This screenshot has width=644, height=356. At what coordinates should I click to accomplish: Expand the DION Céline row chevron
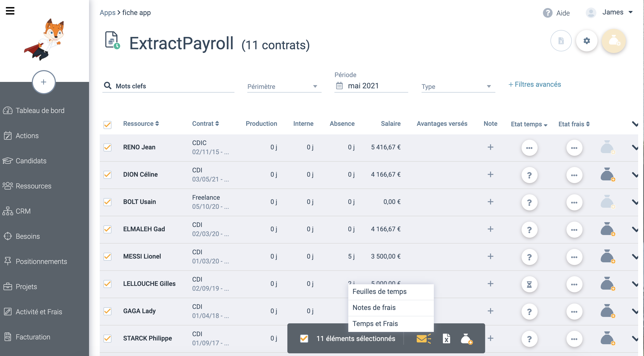tap(635, 175)
